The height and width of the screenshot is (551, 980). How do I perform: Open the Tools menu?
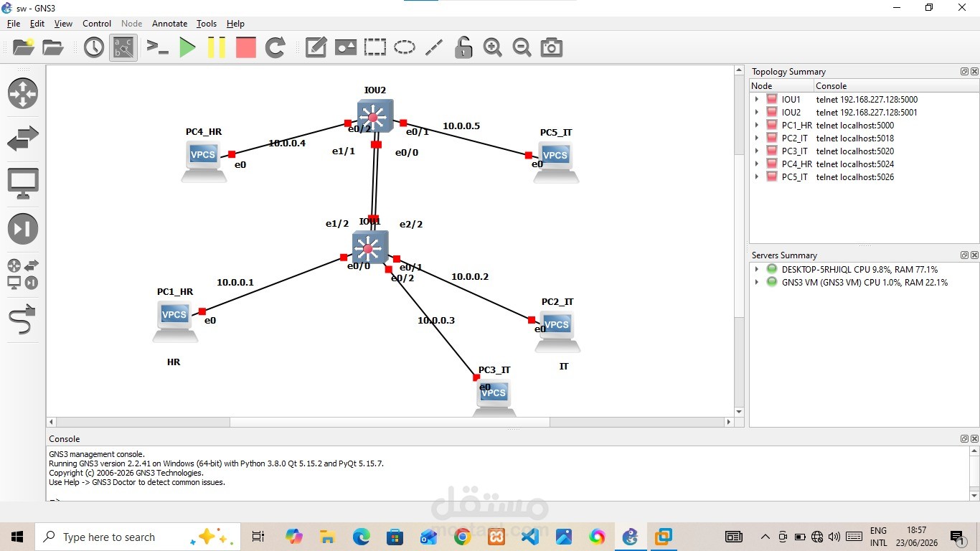[207, 24]
